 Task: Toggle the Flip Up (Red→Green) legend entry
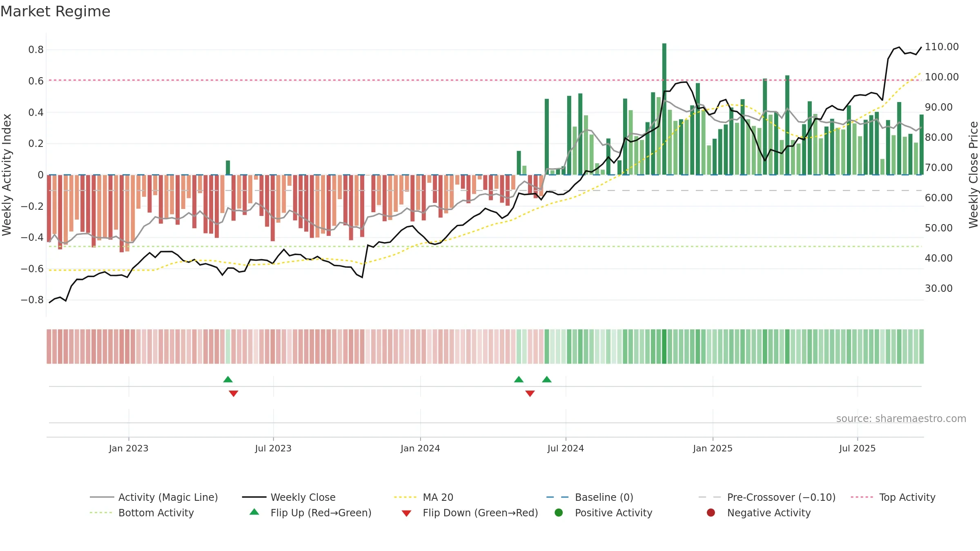click(x=310, y=513)
